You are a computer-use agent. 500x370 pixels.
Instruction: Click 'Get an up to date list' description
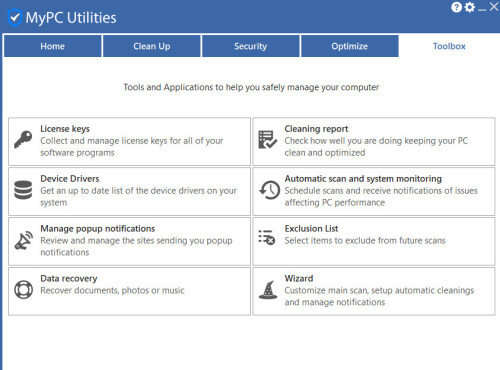[x=139, y=197]
